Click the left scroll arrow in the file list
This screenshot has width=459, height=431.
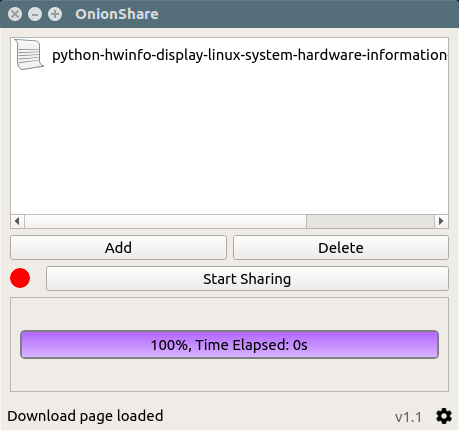click(x=17, y=221)
